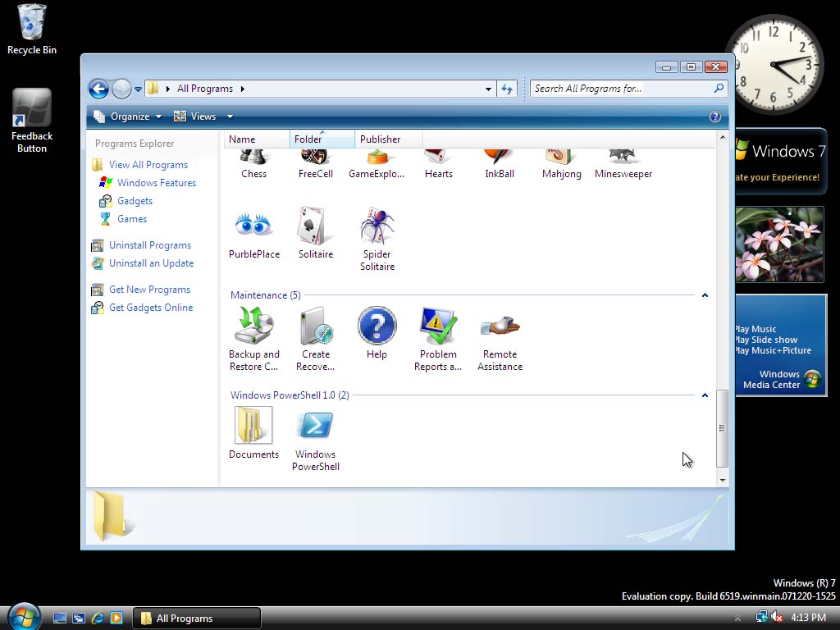This screenshot has width=840, height=630.
Task: Select Problem Reports and Solutions icon
Action: click(438, 326)
